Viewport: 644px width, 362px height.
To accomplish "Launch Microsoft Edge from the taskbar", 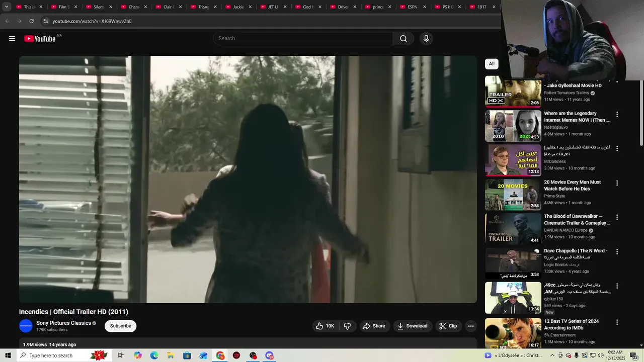I will click(154, 355).
